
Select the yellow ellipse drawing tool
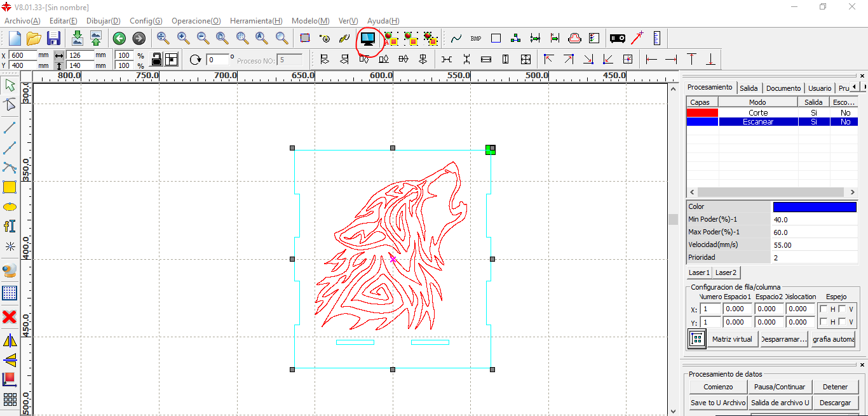[10, 207]
